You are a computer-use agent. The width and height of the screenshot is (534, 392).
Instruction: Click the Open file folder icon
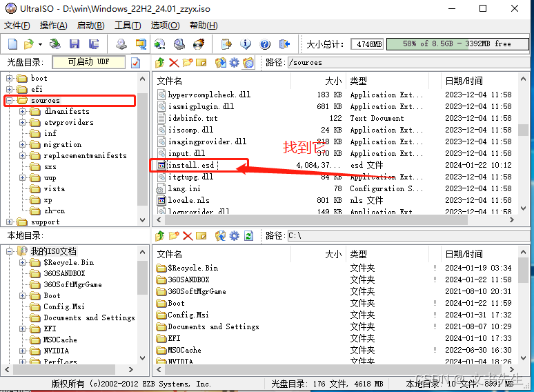pos(29,44)
